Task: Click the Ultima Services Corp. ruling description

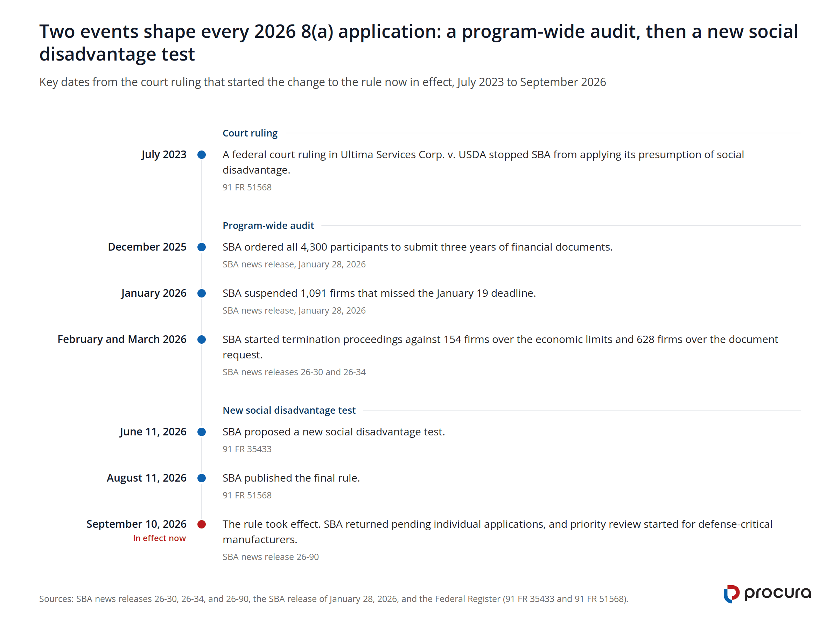Action: [483, 162]
